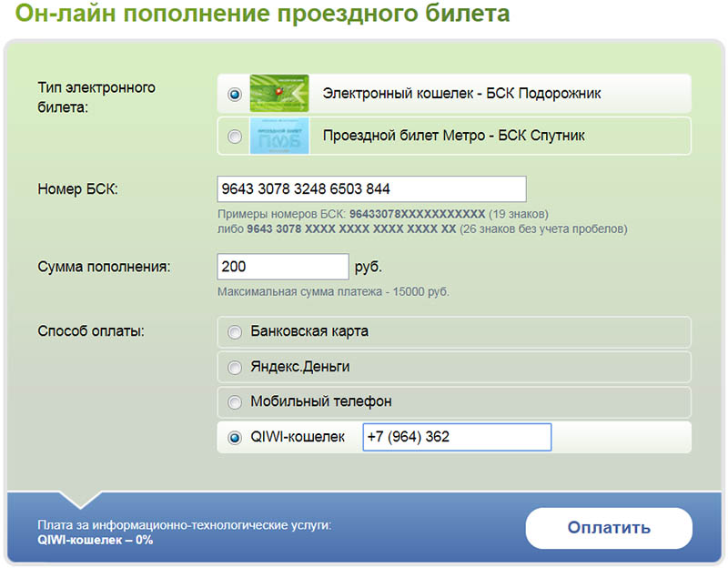This screenshot has height=568, width=728.
Task: Click the Номер БСК label
Action: pos(78,189)
